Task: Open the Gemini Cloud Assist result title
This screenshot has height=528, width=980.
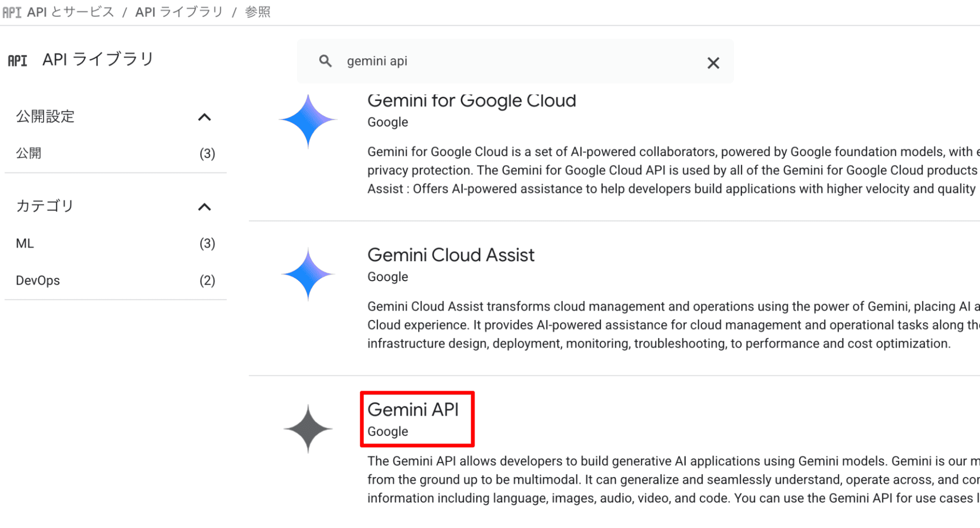Action: 451,255
